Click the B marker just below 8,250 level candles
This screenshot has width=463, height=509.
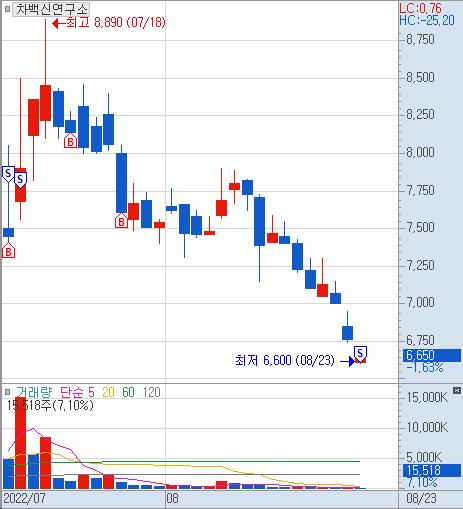pos(70,140)
